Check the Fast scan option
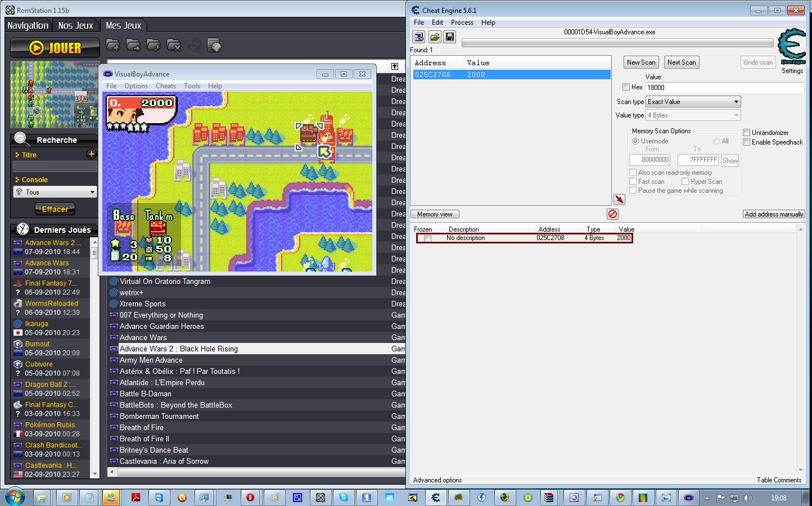 coord(633,182)
